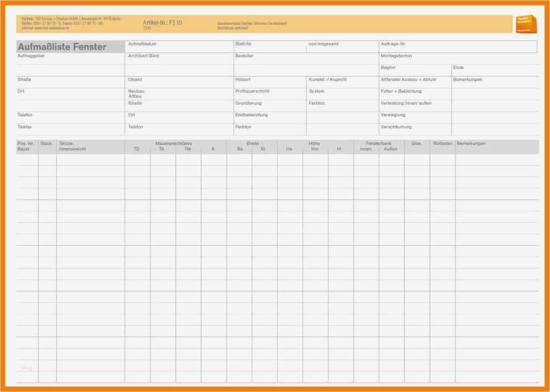Click the 'Architekt/ Büro' label
Viewport: 550px width, 392px height.
click(x=143, y=56)
